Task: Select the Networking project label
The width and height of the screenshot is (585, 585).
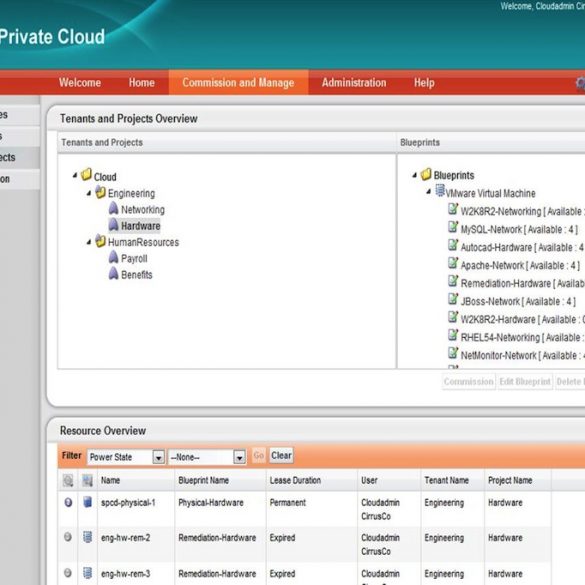Action: 143,210
